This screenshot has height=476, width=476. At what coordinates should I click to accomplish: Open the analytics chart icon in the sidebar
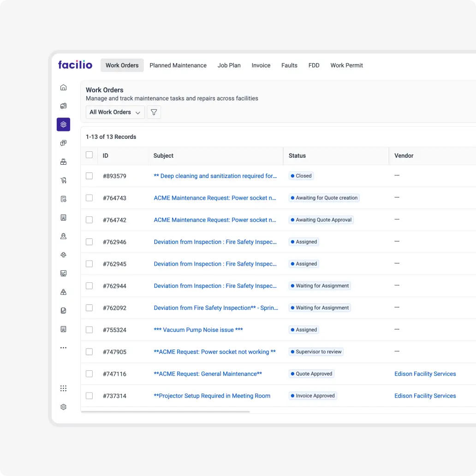(63, 273)
